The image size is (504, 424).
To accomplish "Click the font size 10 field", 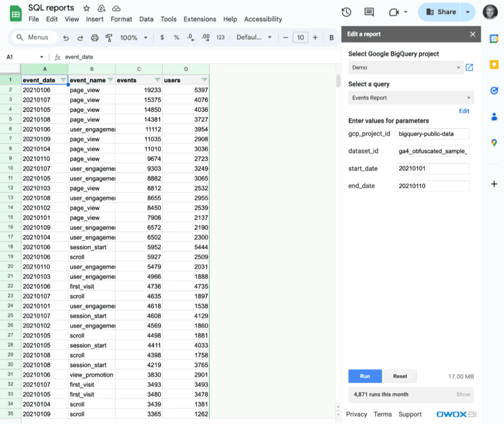I will (300, 38).
